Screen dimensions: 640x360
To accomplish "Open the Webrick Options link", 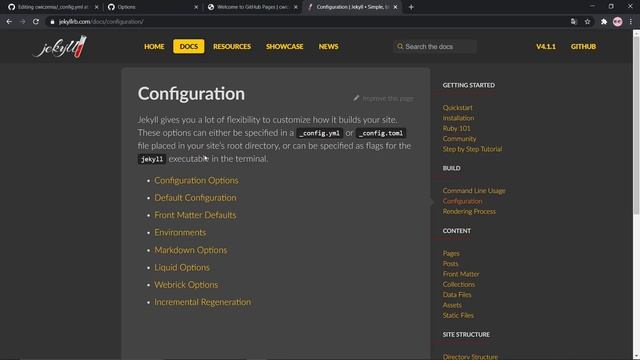I will click(x=186, y=285).
